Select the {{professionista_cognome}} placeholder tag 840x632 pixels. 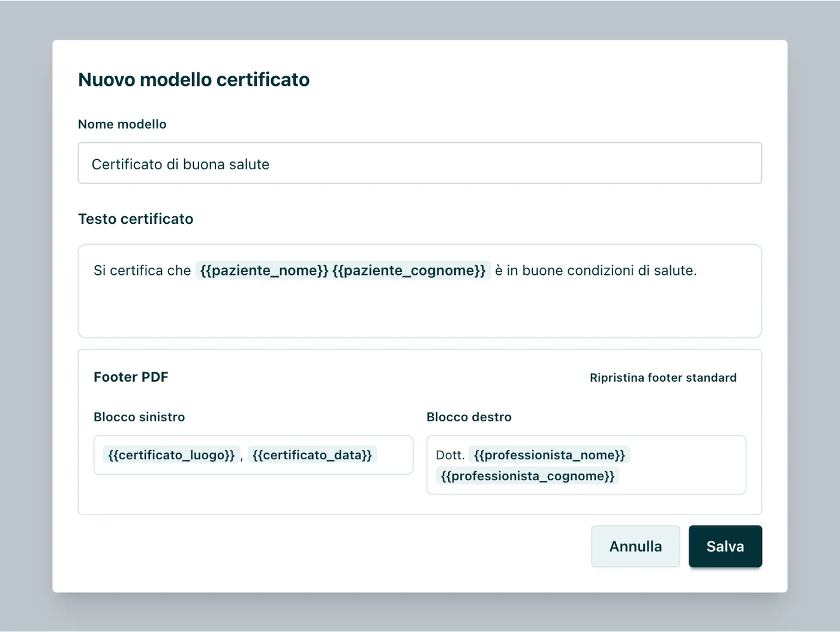(x=527, y=476)
